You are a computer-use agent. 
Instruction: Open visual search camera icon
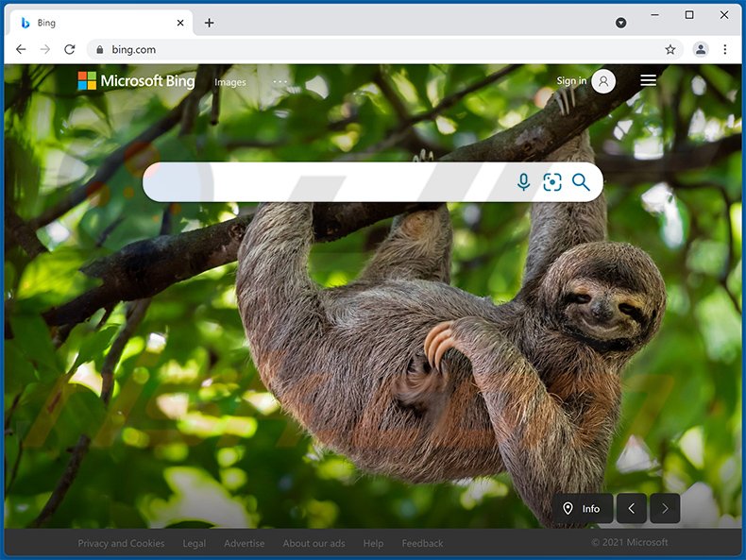click(x=552, y=182)
